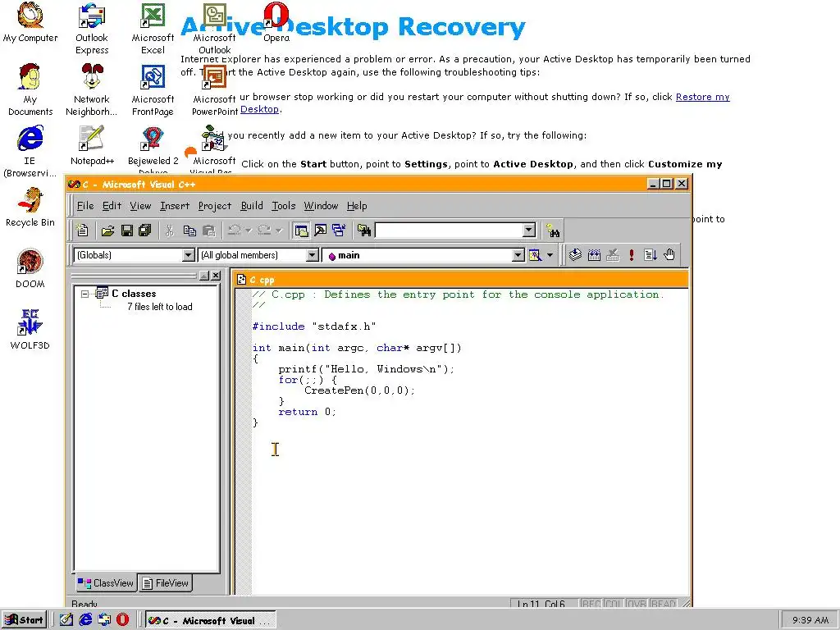Screen dimensions: 840x630
Task: Click the Start button
Action: coord(24,620)
